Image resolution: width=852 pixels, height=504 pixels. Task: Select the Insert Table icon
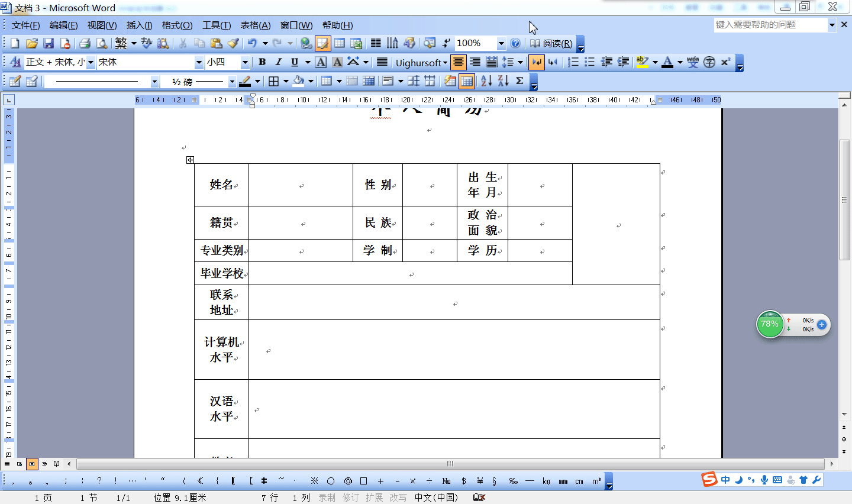[340, 43]
